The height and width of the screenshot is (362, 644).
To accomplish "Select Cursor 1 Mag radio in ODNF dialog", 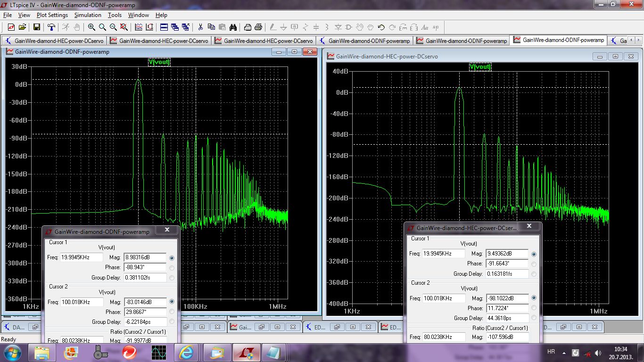I will pos(172,258).
